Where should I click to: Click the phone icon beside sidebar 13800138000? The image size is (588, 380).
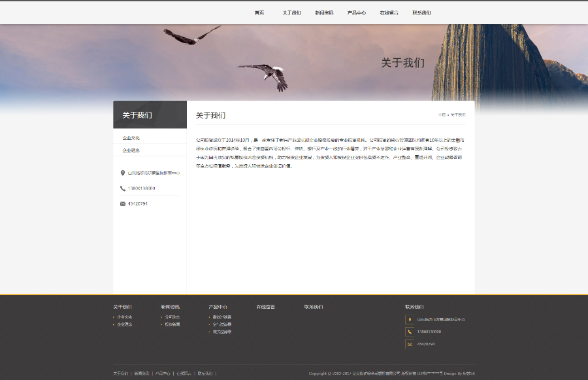click(x=123, y=188)
